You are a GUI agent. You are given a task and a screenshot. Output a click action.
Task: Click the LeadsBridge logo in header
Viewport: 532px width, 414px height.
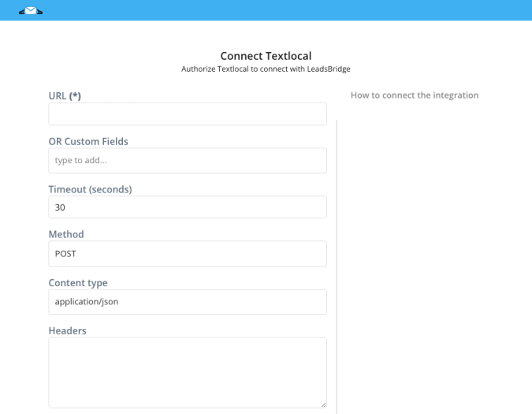click(31, 11)
